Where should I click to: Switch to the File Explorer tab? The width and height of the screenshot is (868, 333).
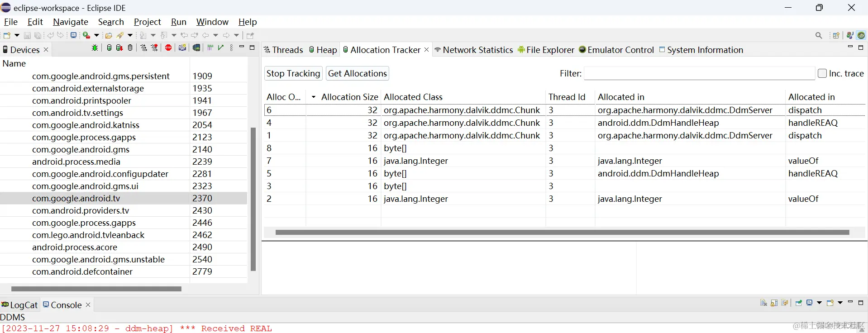(x=546, y=50)
